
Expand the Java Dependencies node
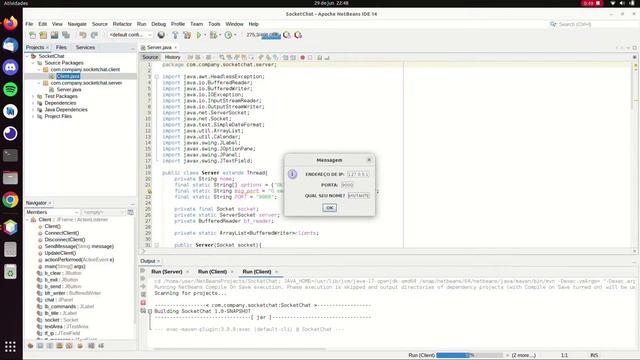click(33, 110)
